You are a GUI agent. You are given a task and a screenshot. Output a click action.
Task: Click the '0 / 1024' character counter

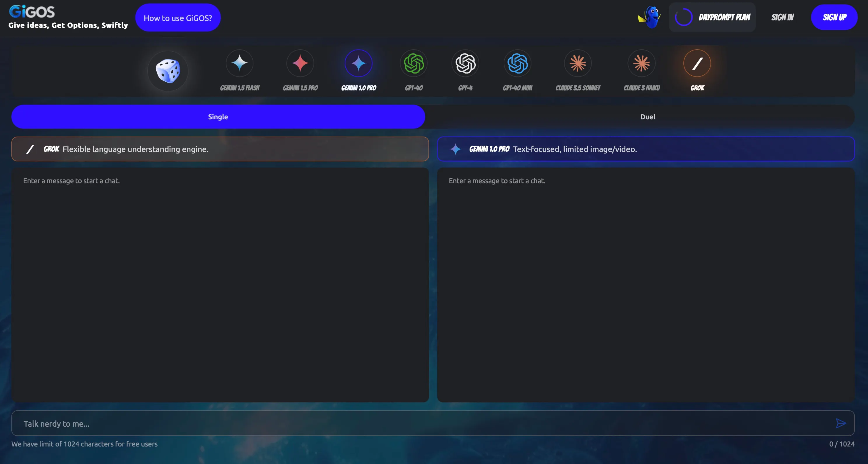click(x=842, y=444)
